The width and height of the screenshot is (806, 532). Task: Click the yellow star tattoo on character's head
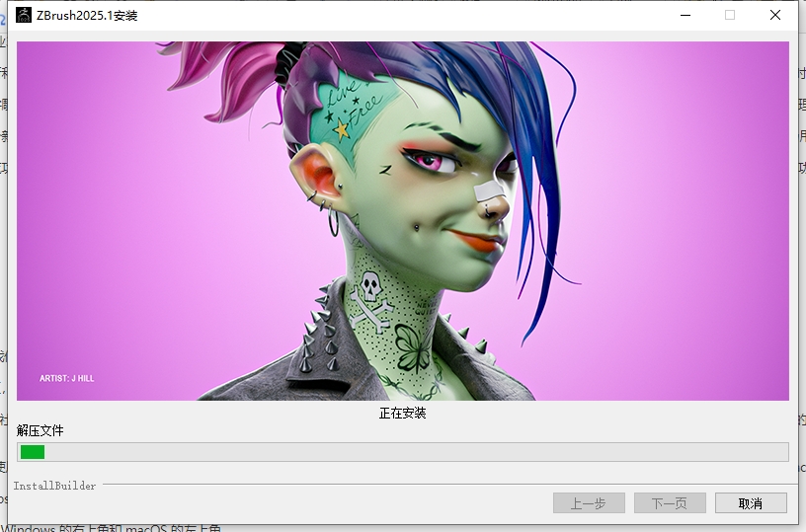(342, 129)
